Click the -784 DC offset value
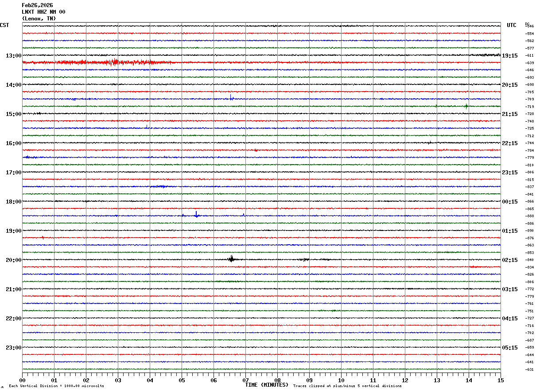 tap(529, 150)
